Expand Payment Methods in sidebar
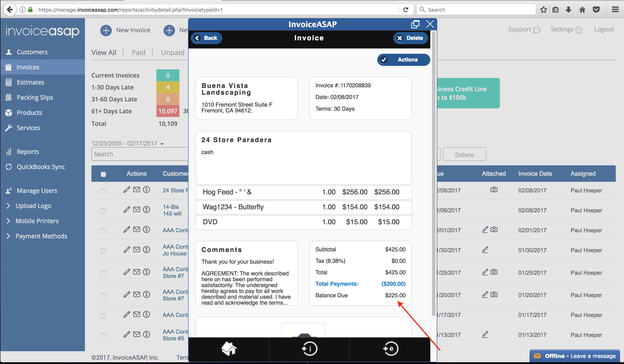624x364 pixels. 41,236
